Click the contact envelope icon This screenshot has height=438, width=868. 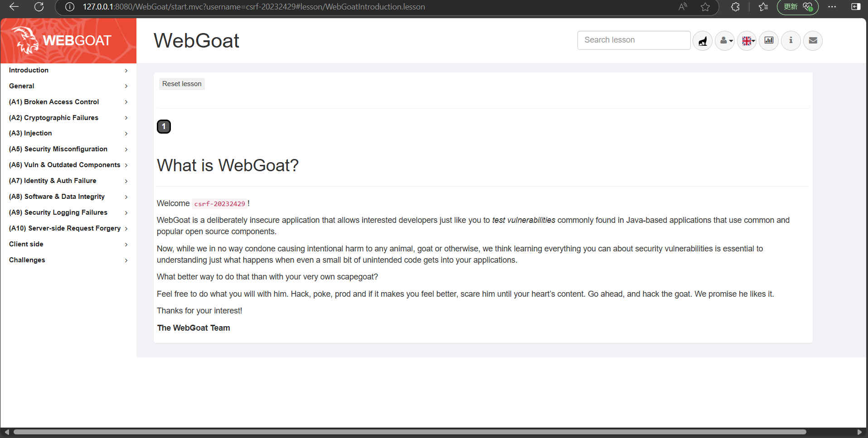813,41
